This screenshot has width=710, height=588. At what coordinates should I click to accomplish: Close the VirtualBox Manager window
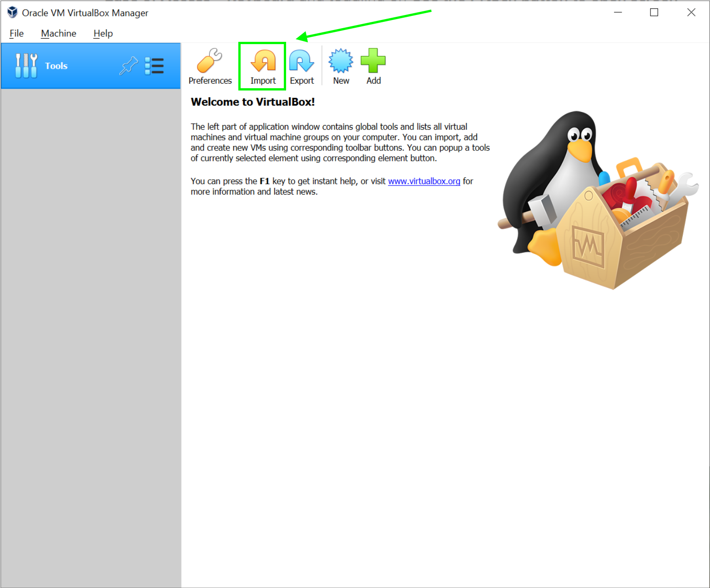[x=691, y=12]
